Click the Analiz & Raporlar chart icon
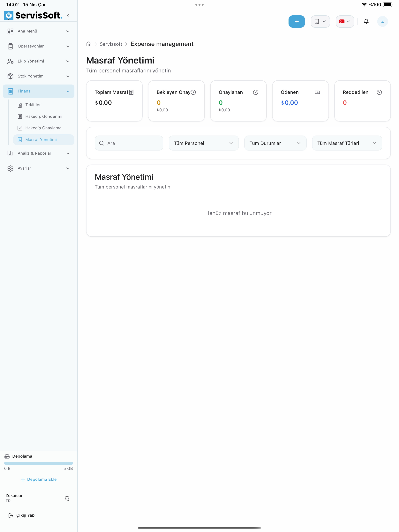Screen dimensions: 399x532 (x=10, y=153)
